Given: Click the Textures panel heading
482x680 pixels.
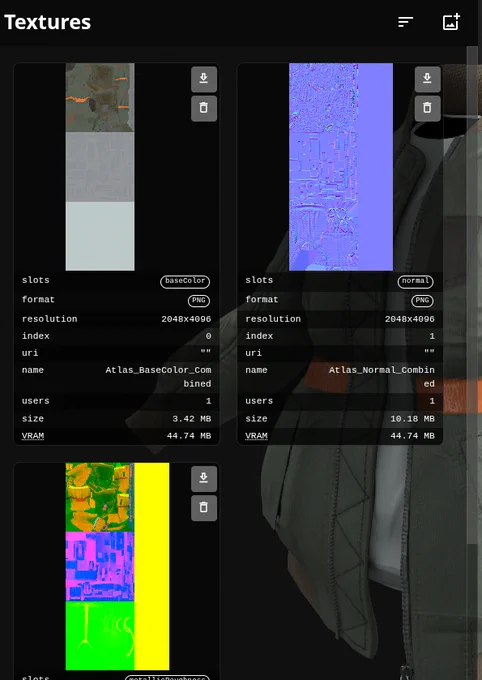Looking at the screenshot, I should [x=47, y=22].
